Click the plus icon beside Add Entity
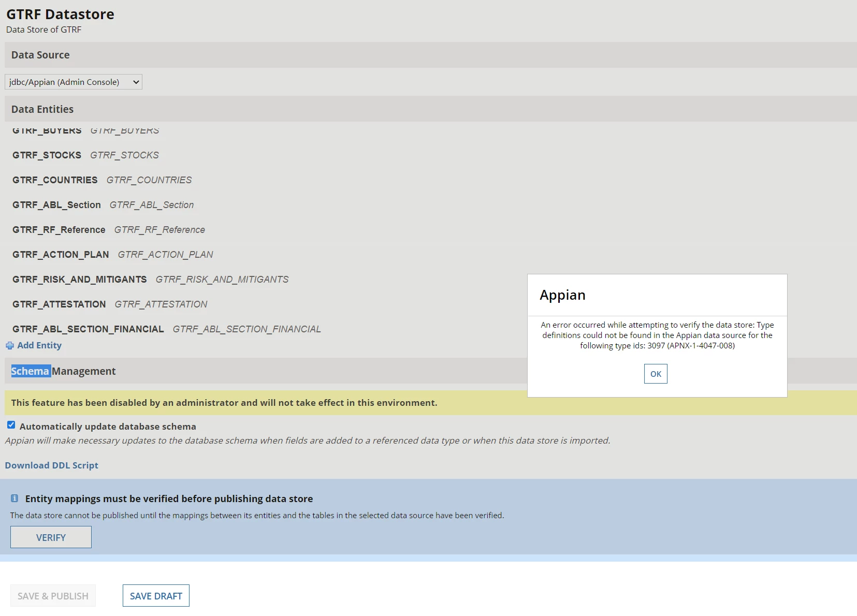Screen dimensions: 857x616 tap(10, 346)
